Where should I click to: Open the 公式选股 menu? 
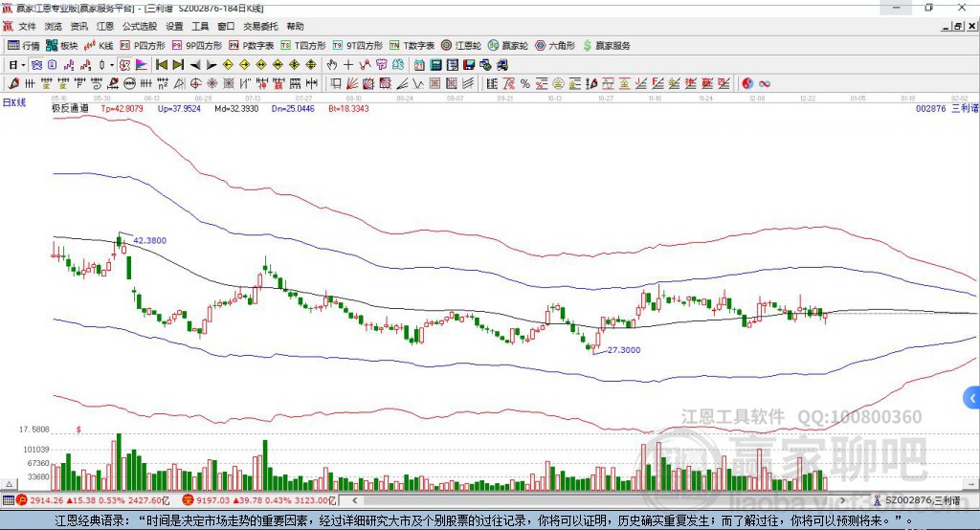tap(140, 26)
